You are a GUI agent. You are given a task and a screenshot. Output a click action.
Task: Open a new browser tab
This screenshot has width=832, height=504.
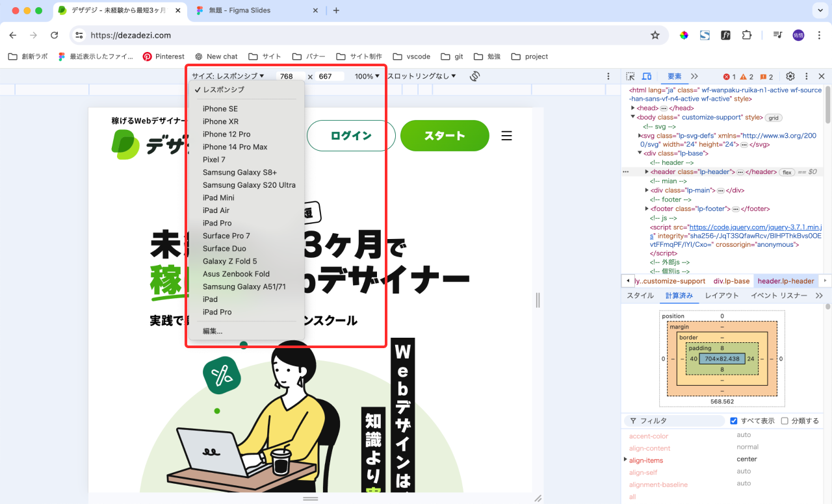(x=336, y=10)
